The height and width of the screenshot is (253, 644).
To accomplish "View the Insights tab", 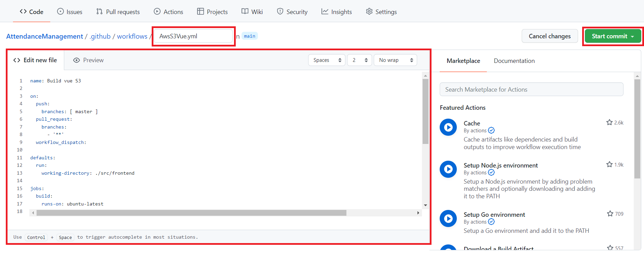I will tap(337, 12).
